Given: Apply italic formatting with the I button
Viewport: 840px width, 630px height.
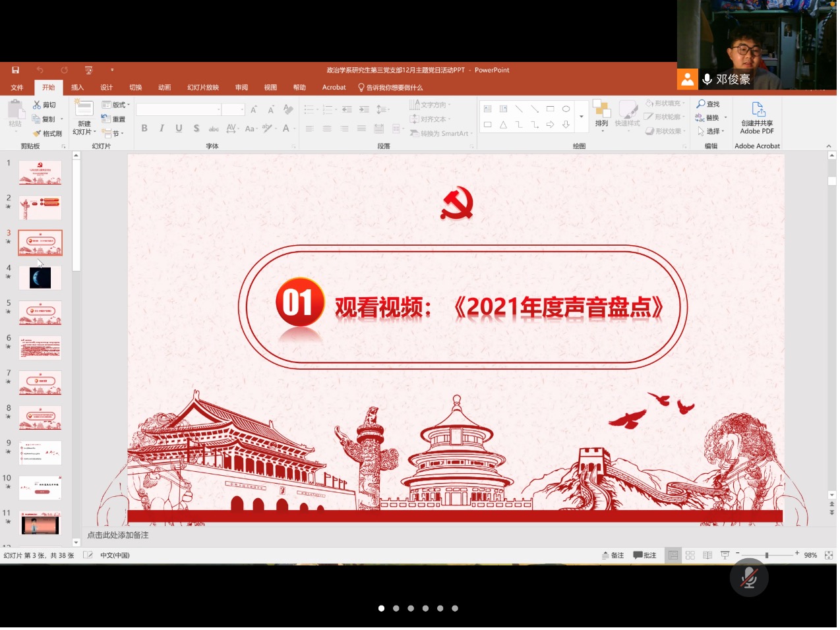Looking at the screenshot, I should click(162, 129).
